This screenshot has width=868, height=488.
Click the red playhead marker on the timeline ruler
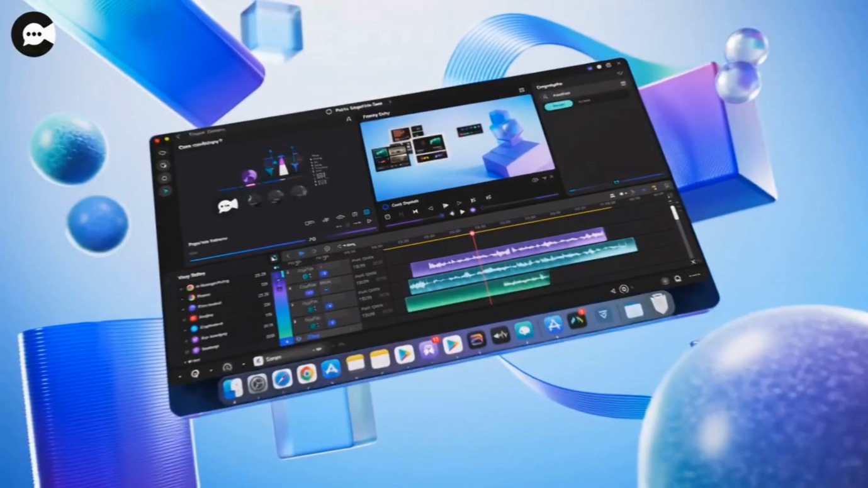point(472,233)
